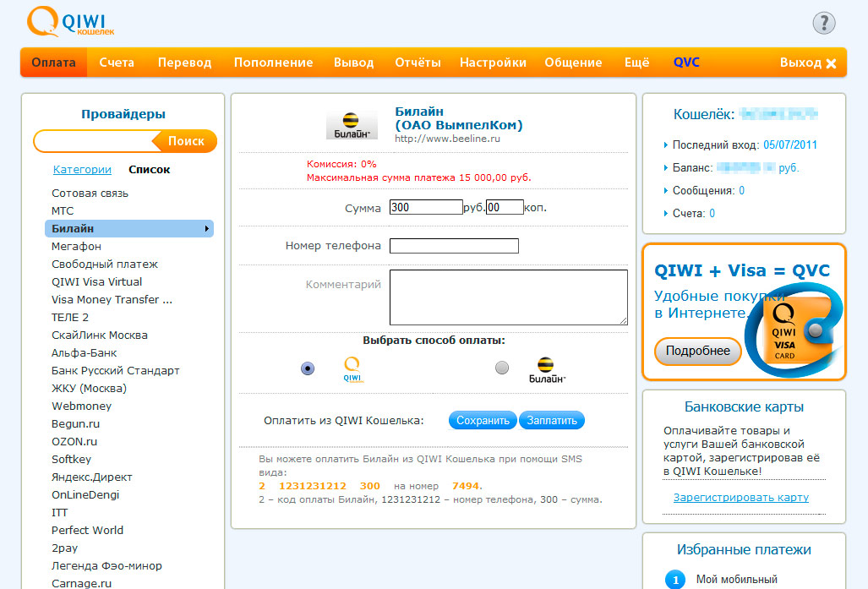Open help via the question mark icon
The image size is (868, 589).
823,23
